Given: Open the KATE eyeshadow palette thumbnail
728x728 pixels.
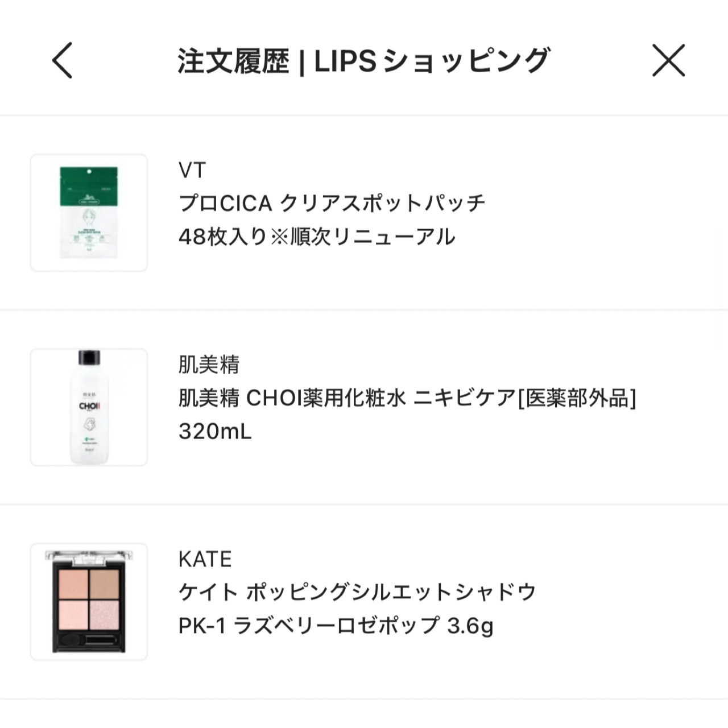Looking at the screenshot, I should click(x=89, y=602).
